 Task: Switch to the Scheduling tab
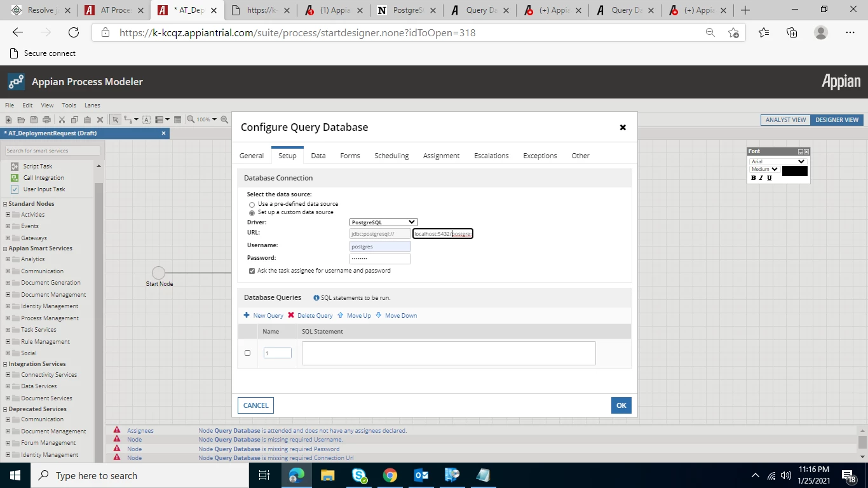point(391,156)
